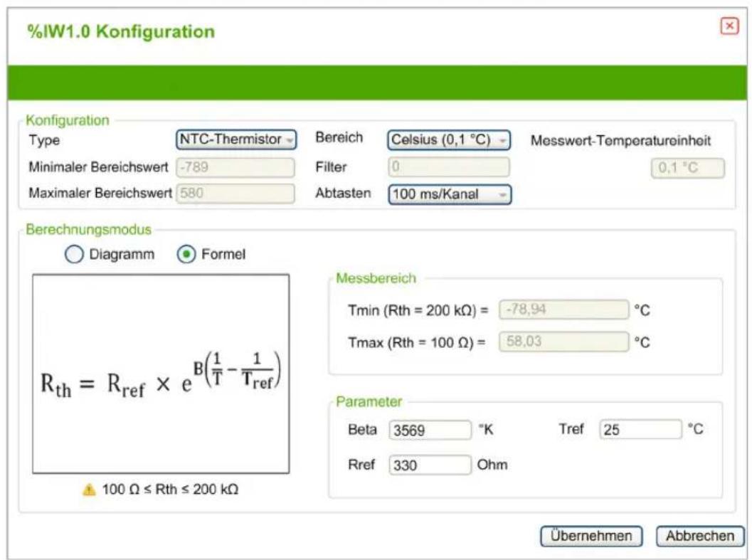This screenshot has width=752, height=560.
Task: Click the 'Messwert-Temperatureinheit' label
Action: [x=620, y=141]
